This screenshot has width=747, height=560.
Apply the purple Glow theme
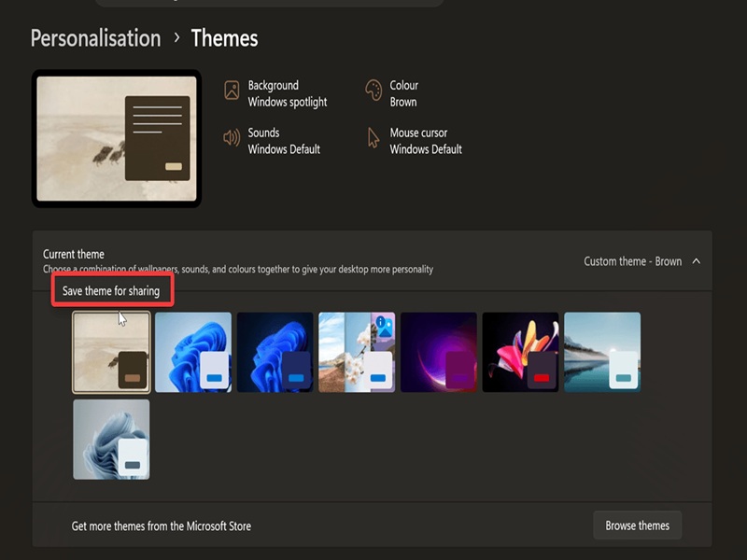point(439,353)
